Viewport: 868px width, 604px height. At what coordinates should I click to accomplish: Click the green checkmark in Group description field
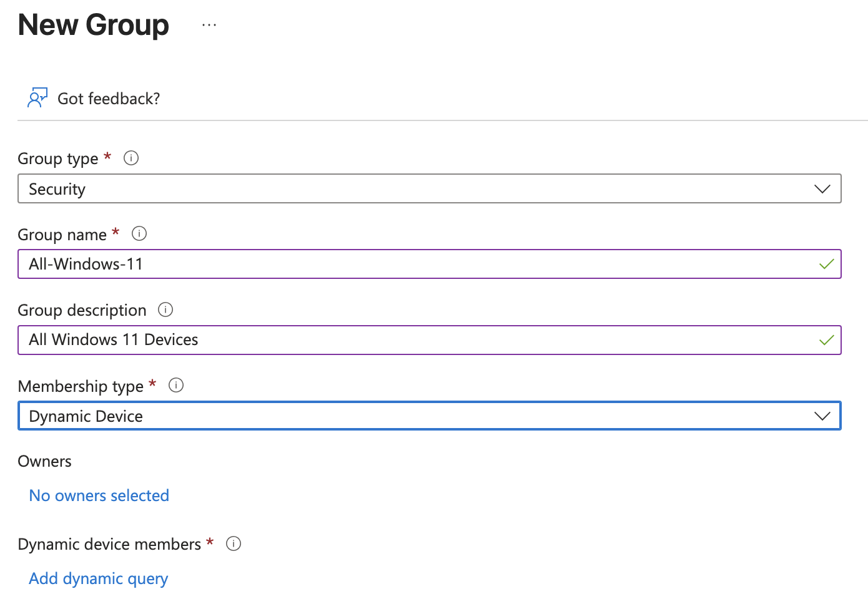[826, 340]
